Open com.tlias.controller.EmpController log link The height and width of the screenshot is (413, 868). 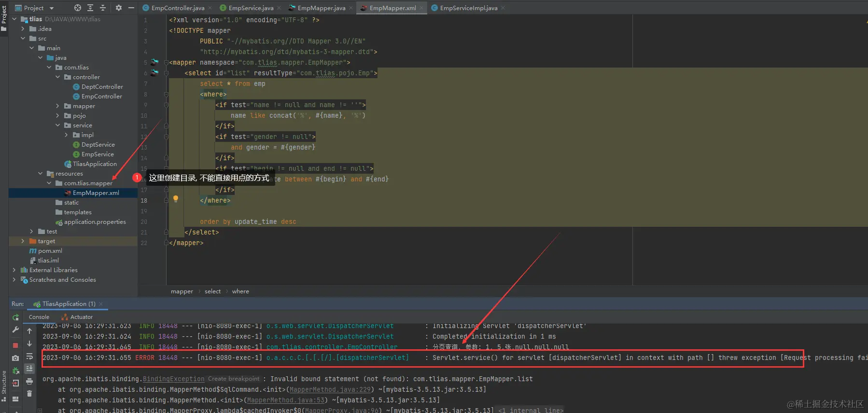pos(332,347)
